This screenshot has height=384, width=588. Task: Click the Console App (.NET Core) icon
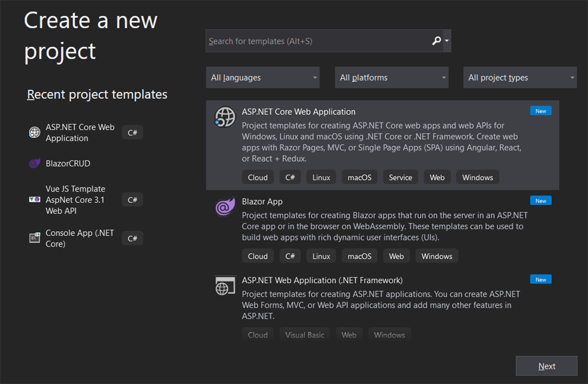[34, 238]
